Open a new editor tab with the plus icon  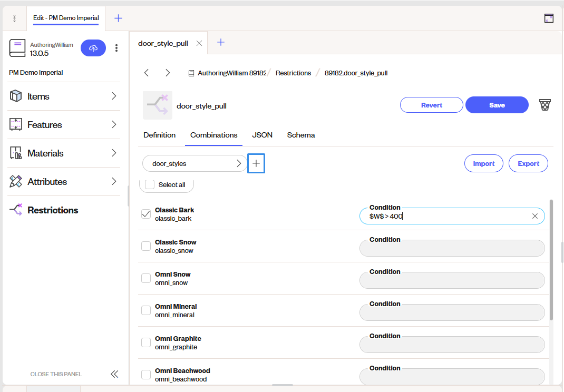coord(221,43)
